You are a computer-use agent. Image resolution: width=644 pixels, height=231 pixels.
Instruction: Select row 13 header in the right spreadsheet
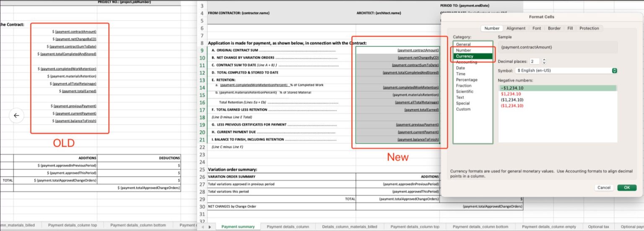coord(202,80)
